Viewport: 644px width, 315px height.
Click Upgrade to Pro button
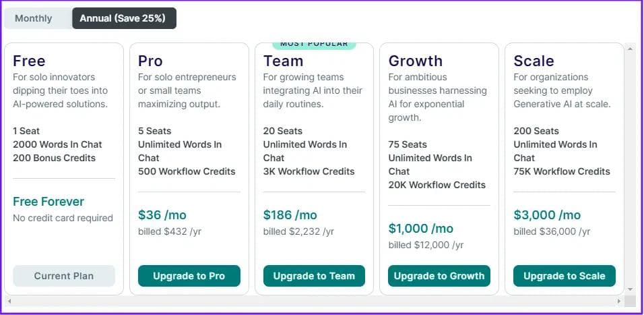[x=189, y=276]
